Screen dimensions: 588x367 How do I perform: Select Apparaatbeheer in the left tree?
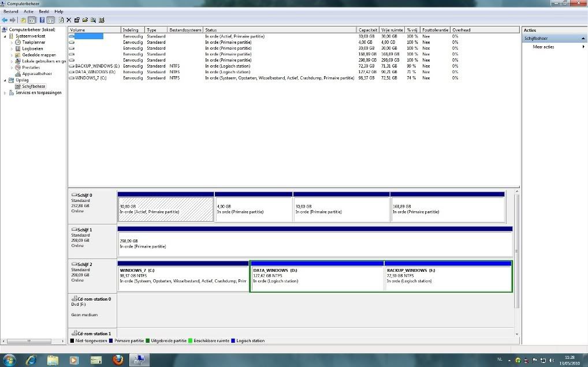click(x=37, y=74)
